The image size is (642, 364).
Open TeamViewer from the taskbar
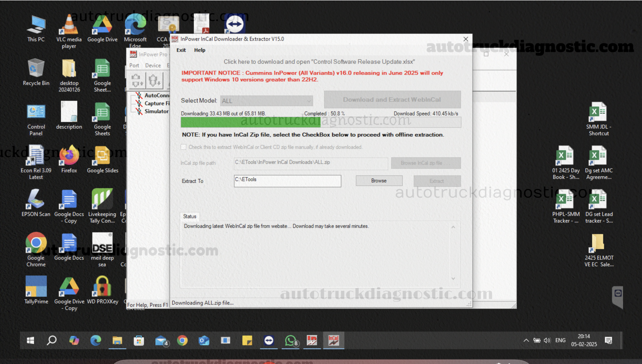(x=269, y=340)
